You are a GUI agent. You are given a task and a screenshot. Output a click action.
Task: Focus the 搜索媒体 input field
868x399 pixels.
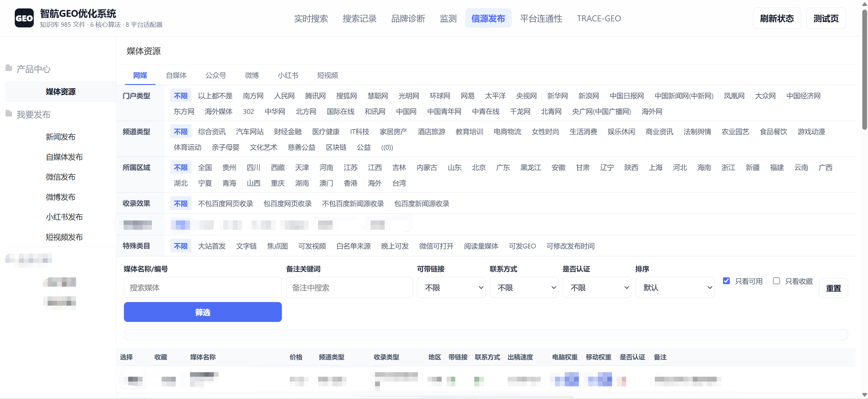tap(203, 287)
